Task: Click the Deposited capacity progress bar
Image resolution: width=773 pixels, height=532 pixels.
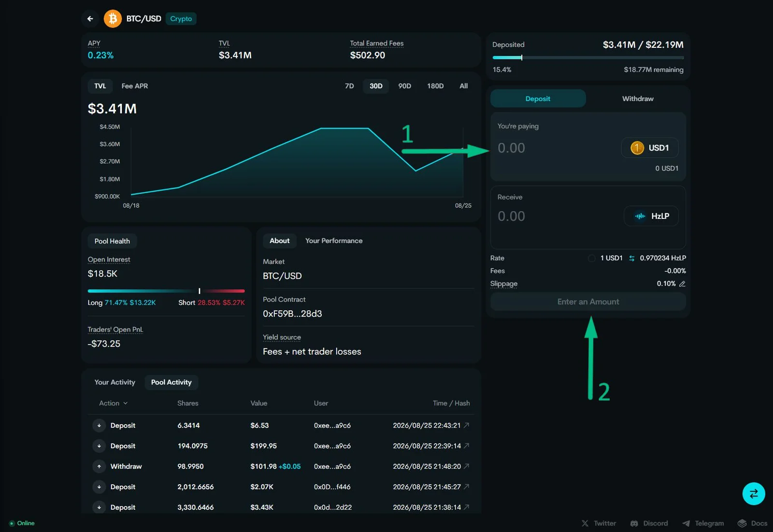Action: point(588,58)
